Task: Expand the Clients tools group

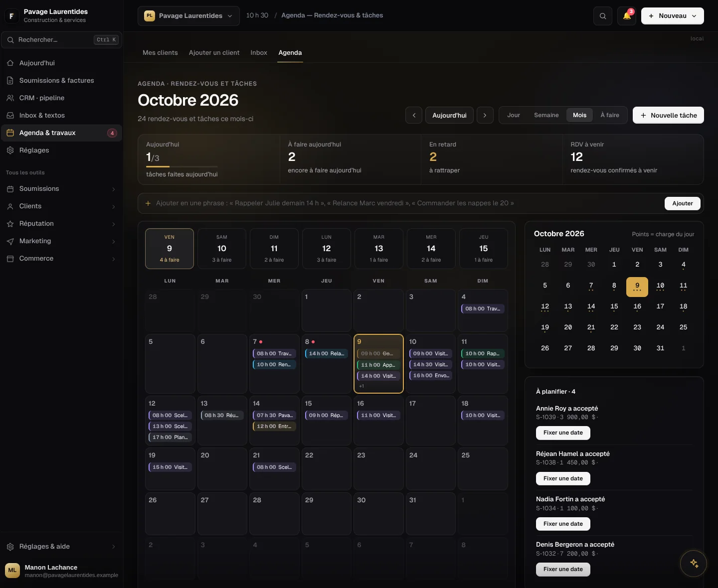Action: (61, 206)
